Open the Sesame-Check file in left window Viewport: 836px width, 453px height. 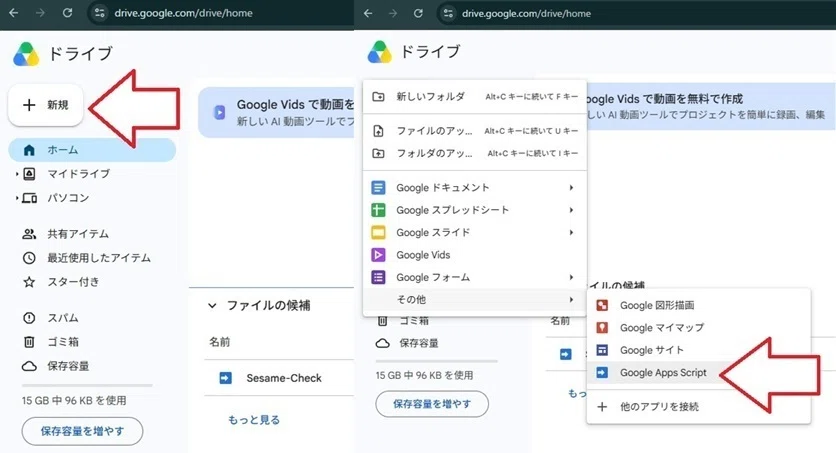pyautogui.click(x=284, y=378)
